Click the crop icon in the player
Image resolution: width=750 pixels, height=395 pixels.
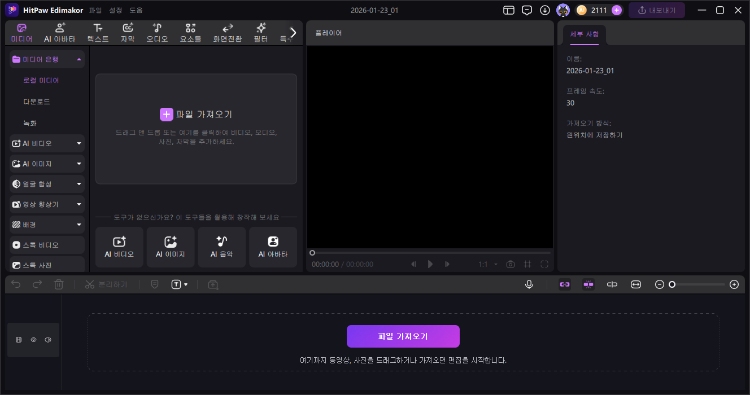528,264
